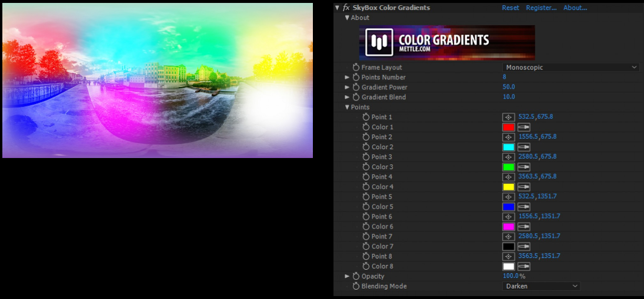Toggle the Color 5 animation stopwatch
This screenshot has height=299, width=644.
coord(366,207)
